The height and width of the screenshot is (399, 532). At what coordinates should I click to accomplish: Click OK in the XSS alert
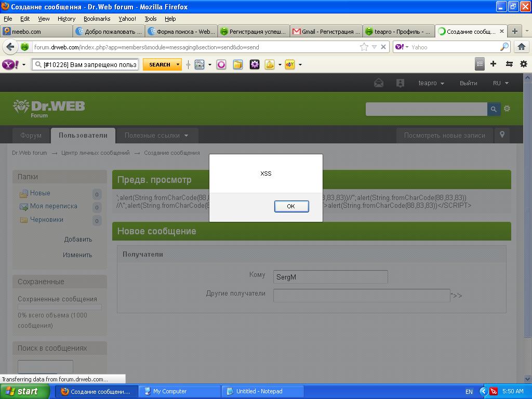tap(291, 206)
